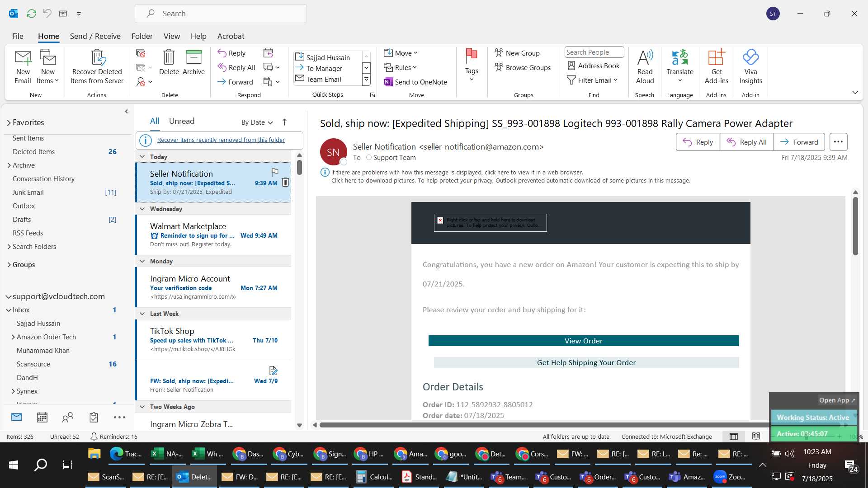Click Send to OneNote
This screenshot has width=868, height=488.
pos(415,82)
